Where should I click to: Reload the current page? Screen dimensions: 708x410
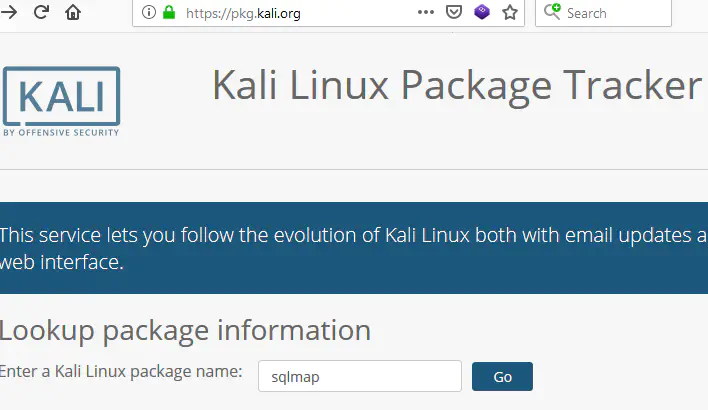point(41,12)
